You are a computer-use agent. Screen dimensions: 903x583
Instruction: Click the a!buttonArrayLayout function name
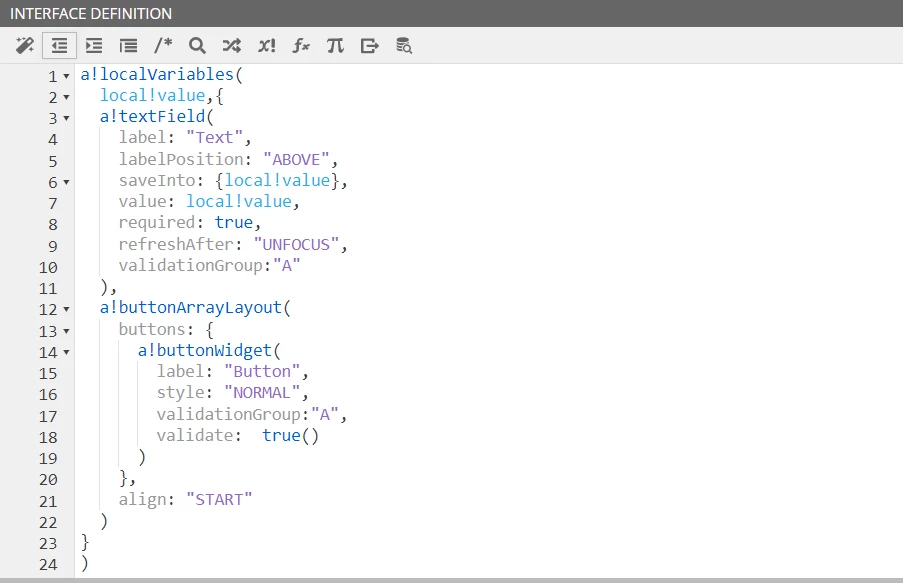click(x=191, y=308)
